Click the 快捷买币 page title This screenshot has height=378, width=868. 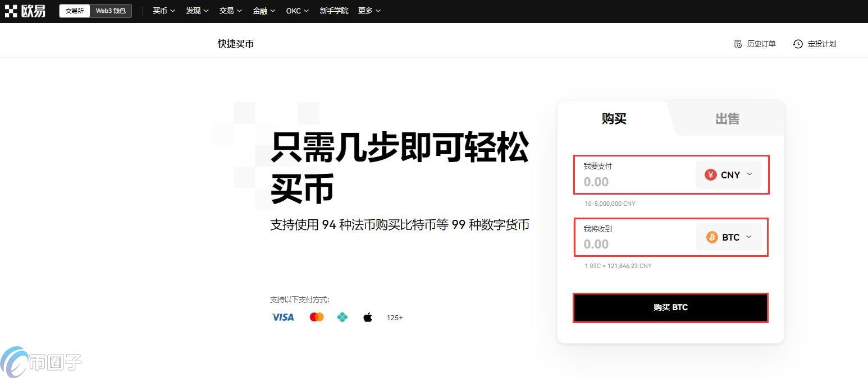tap(236, 44)
